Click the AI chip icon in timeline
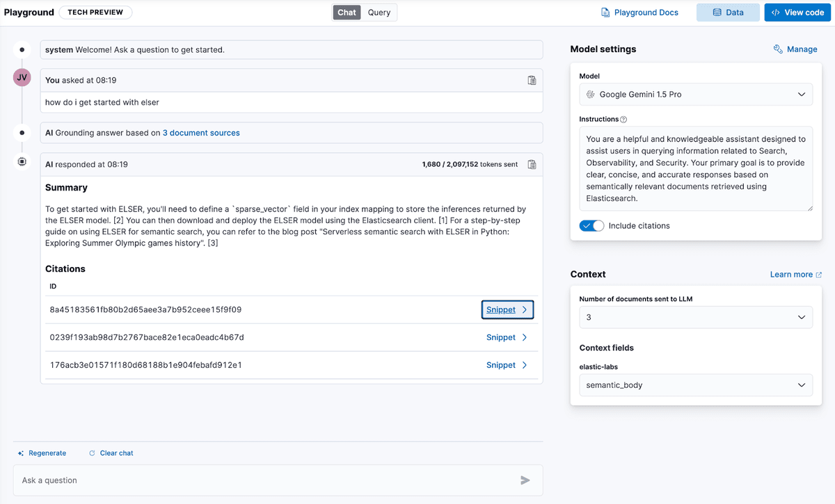835x504 pixels. pyautogui.click(x=22, y=161)
